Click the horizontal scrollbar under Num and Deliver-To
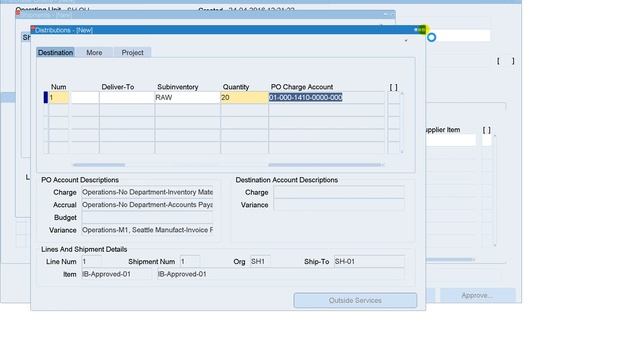The image size is (640, 360). [x=99, y=165]
